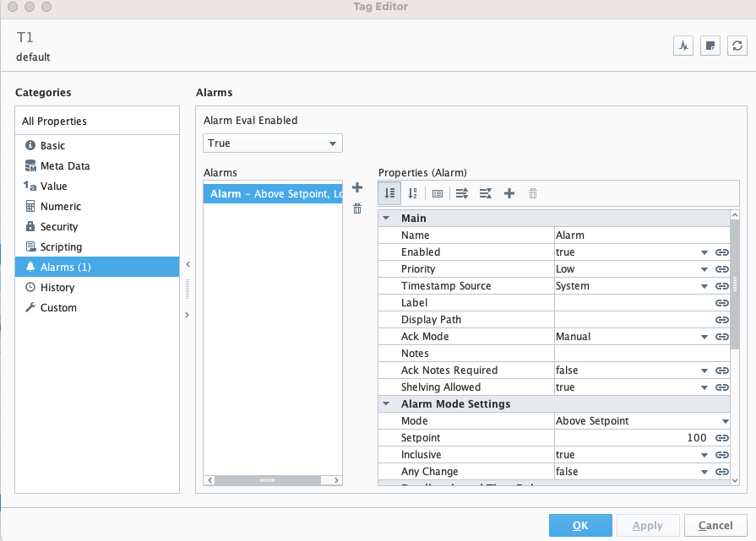
Task: Click the OK button
Action: coord(580,525)
